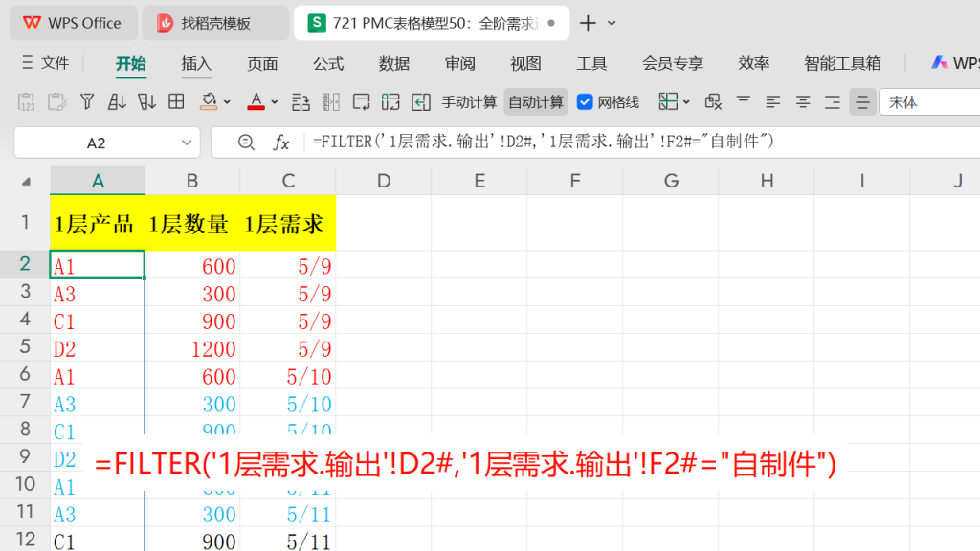Screen dimensions: 980x551
Task: Switch to the WPS Office home tab
Action: click(73, 23)
